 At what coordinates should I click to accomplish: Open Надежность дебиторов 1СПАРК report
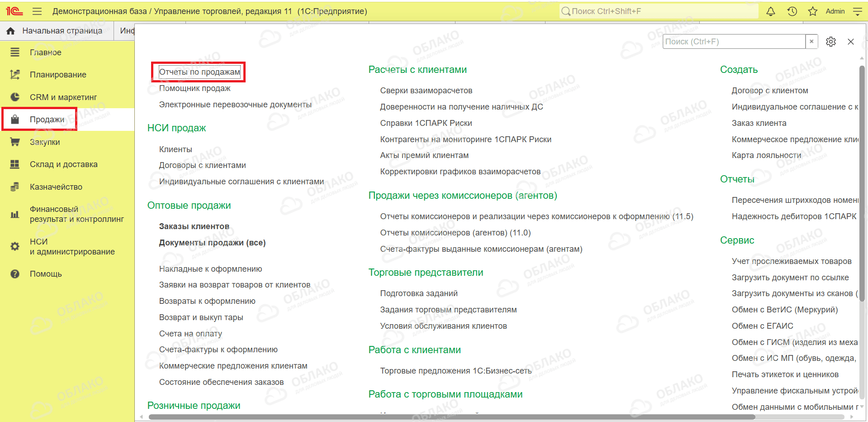coord(794,216)
